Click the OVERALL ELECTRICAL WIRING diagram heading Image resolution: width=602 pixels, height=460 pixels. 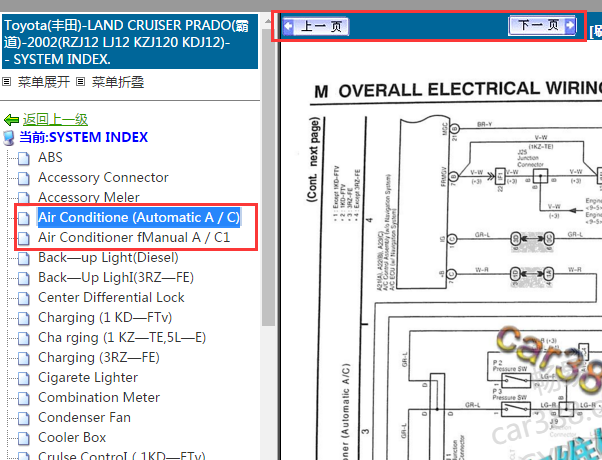[x=458, y=89]
